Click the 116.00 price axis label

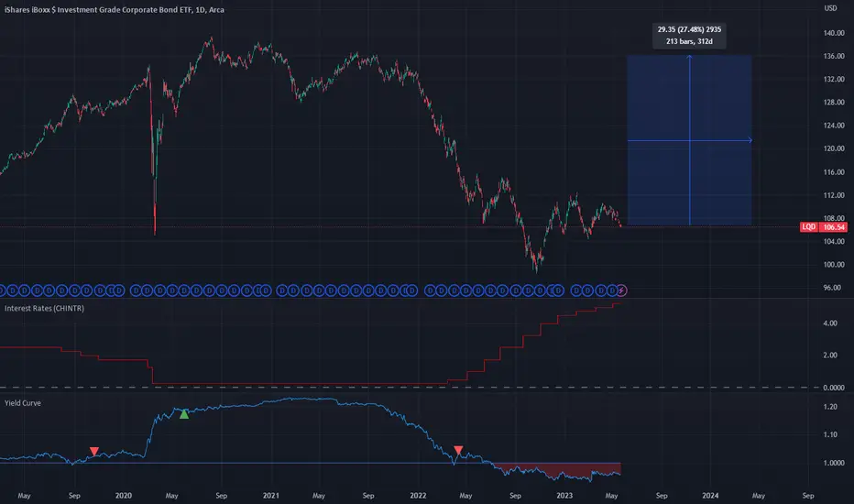[x=833, y=172]
